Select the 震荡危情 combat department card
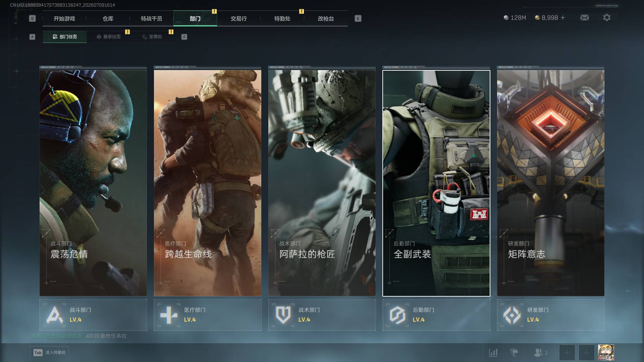Screen dimensions: 644x362 coord(93,183)
